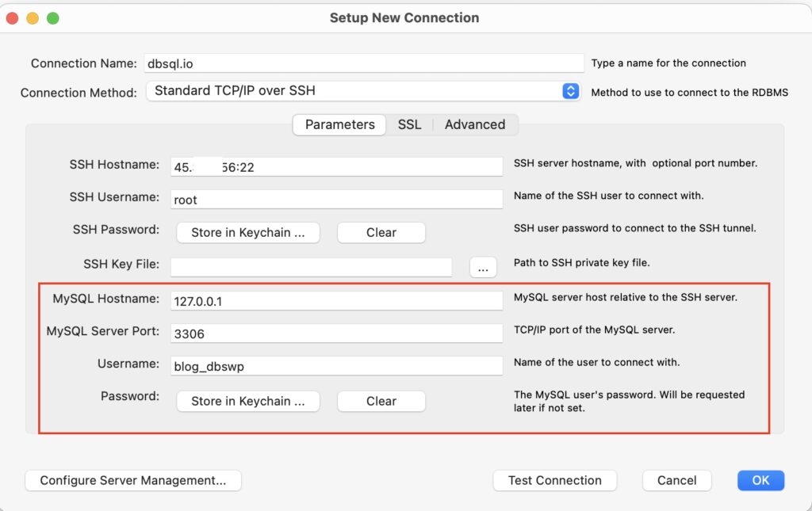
Task: Select the Parameters tab
Action: [339, 124]
